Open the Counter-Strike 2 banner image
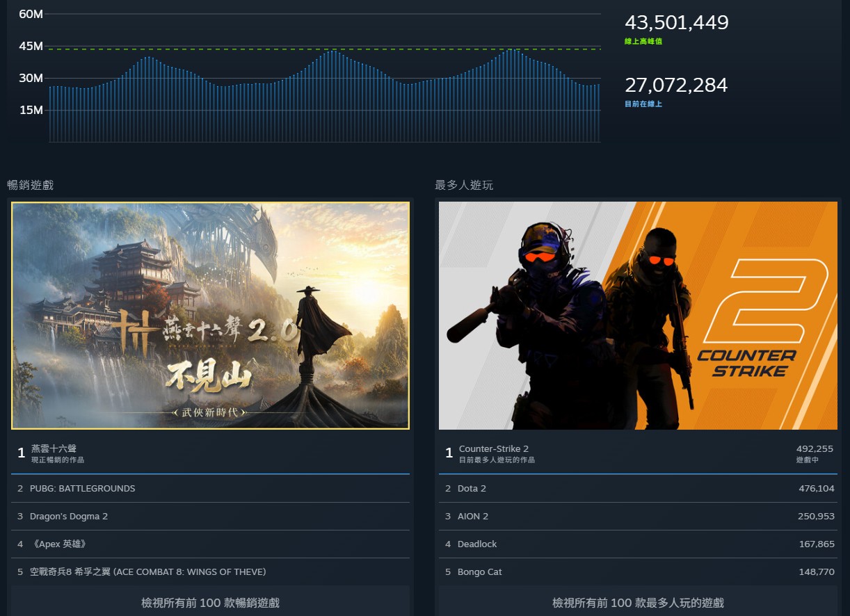 coord(638,316)
